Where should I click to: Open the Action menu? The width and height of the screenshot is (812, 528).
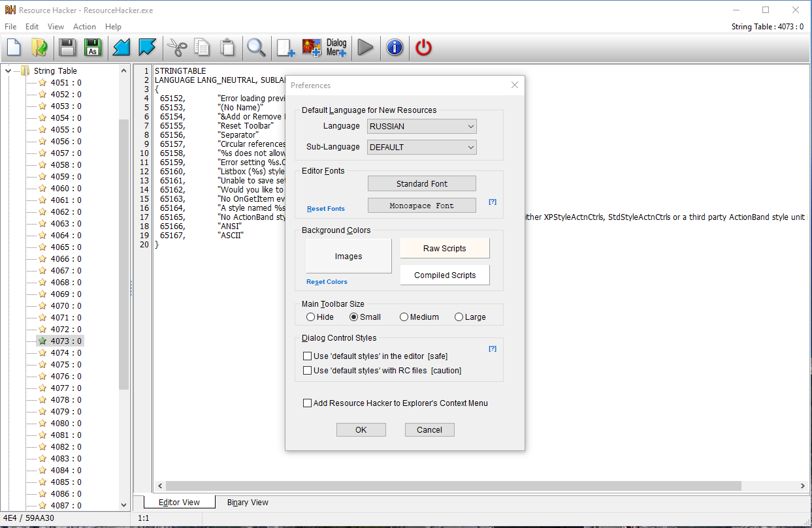[84, 27]
